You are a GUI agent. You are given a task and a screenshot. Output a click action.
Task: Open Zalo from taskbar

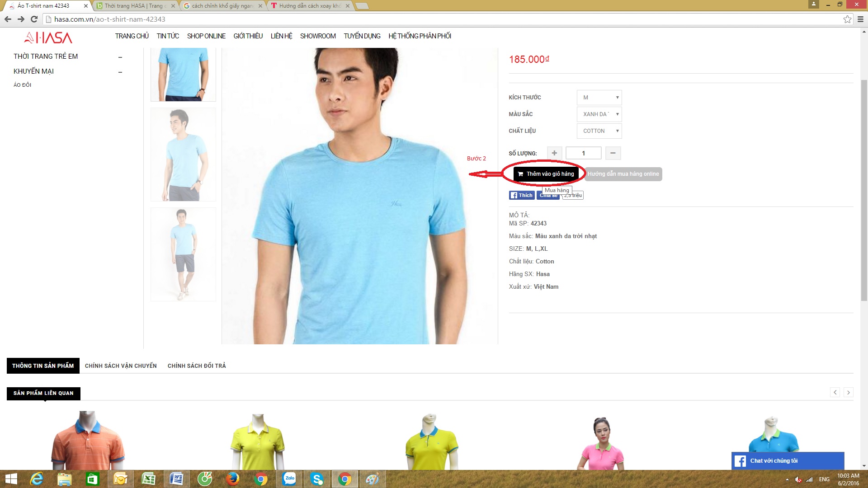click(x=289, y=479)
